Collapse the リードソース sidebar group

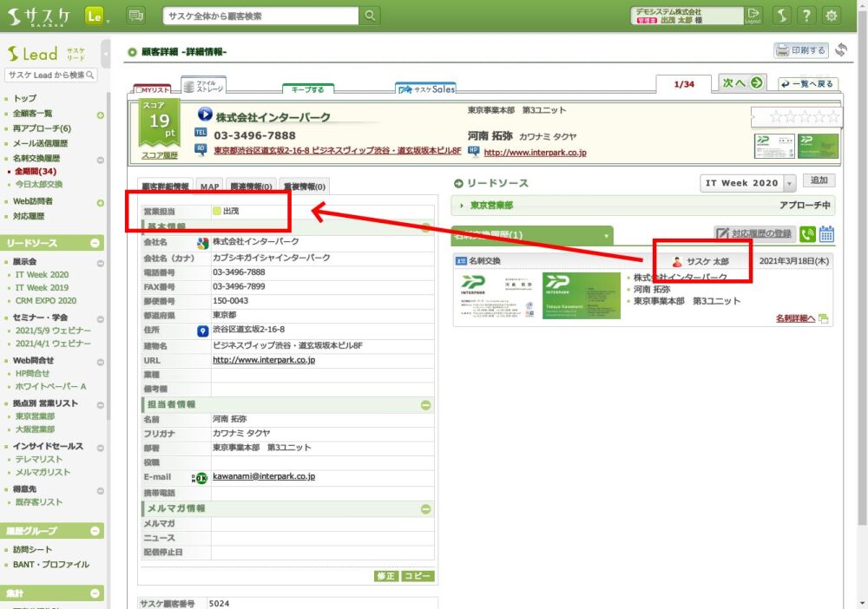pos(95,243)
